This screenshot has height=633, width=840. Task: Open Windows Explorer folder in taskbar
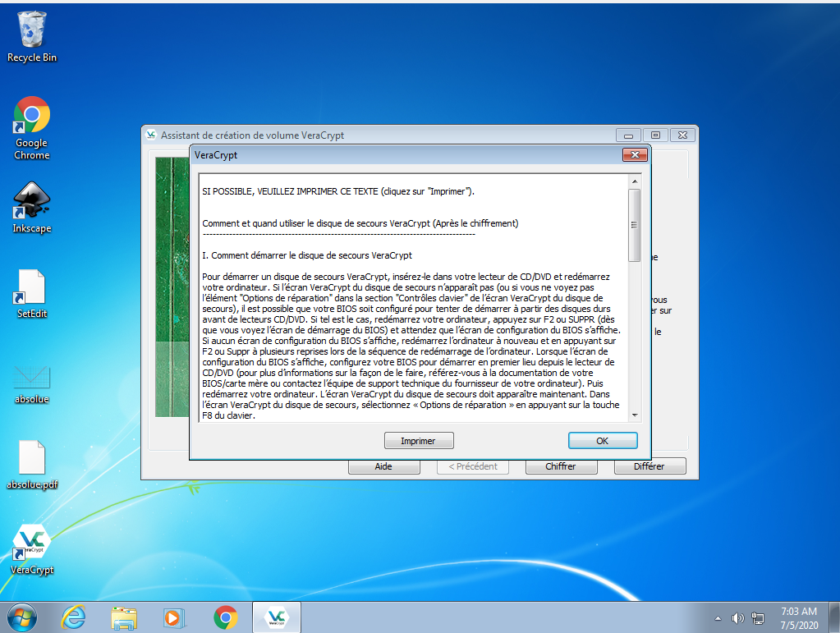124,617
